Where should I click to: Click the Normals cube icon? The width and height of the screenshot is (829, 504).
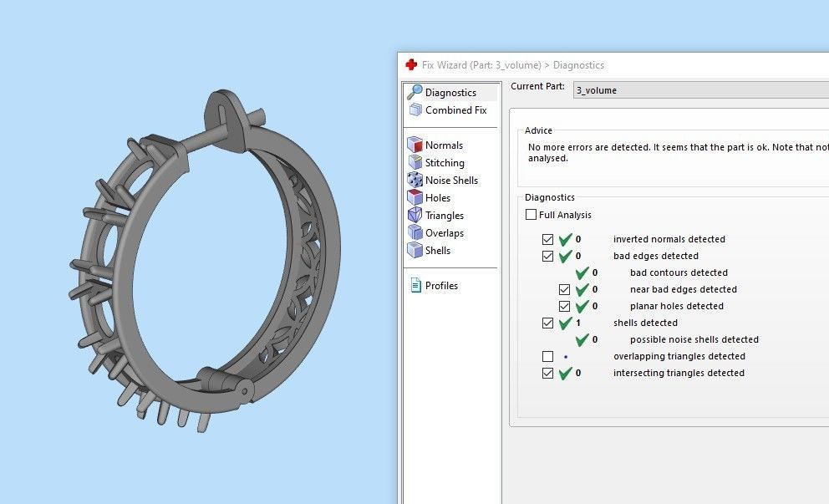point(415,145)
